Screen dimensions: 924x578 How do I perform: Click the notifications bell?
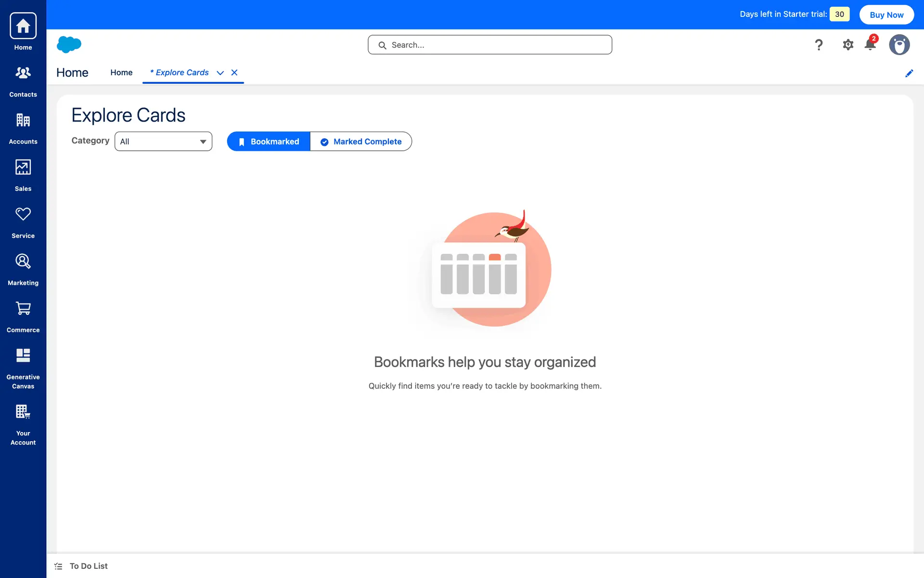pos(870,45)
